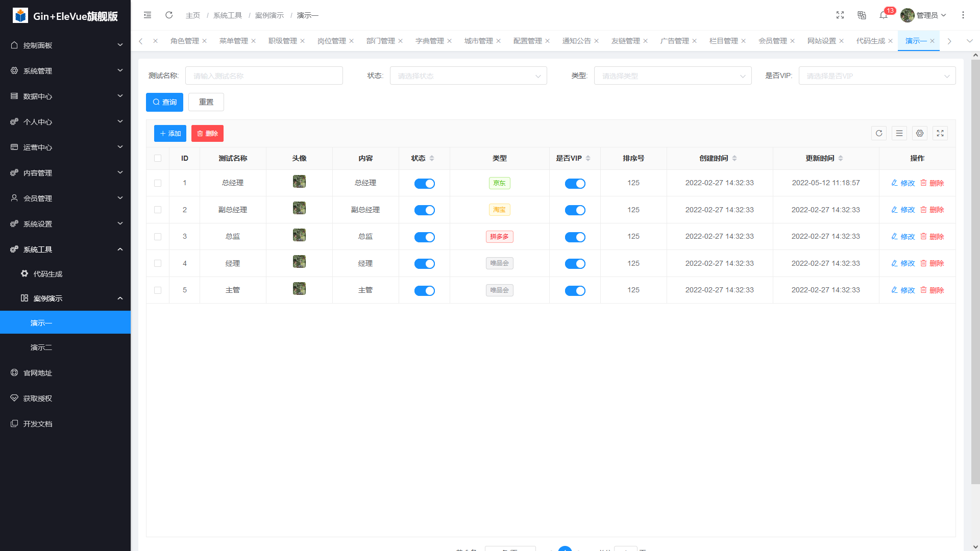The width and height of the screenshot is (980, 551).
Task: Click the 测试名称 search input field
Action: point(264,76)
